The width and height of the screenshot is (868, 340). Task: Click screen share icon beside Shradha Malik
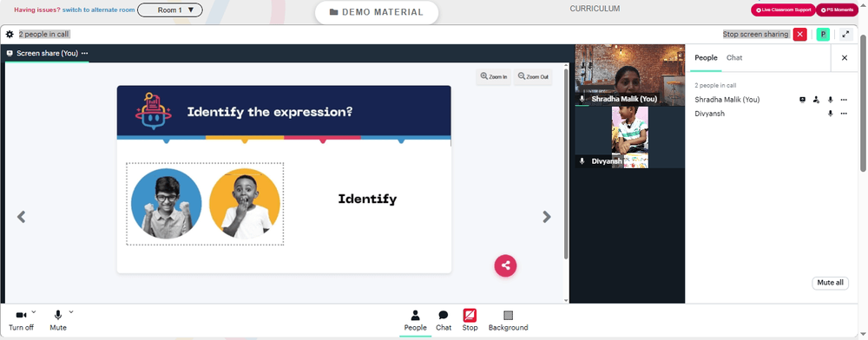click(802, 100)
